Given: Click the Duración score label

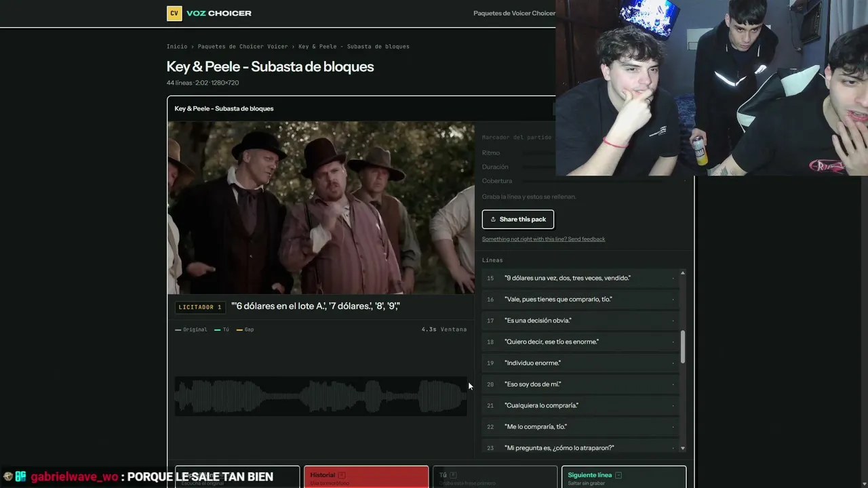Looking at the screenshot, I should coord(495,167).
